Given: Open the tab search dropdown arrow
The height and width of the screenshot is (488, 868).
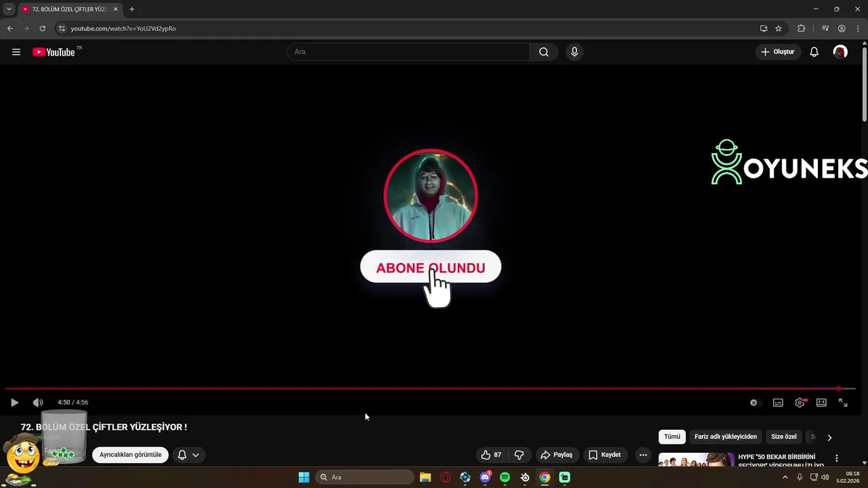Looking at the screenshot, I should 9,9.
